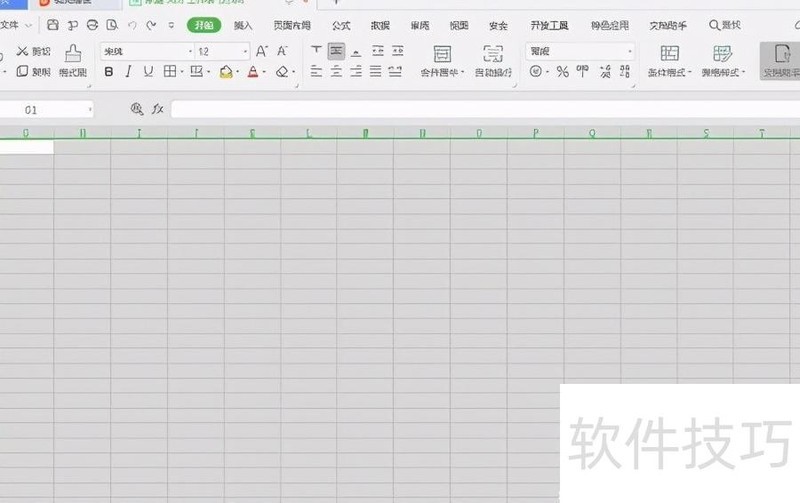
Task: Align cell content to bottom
Action: click(356, 52)
